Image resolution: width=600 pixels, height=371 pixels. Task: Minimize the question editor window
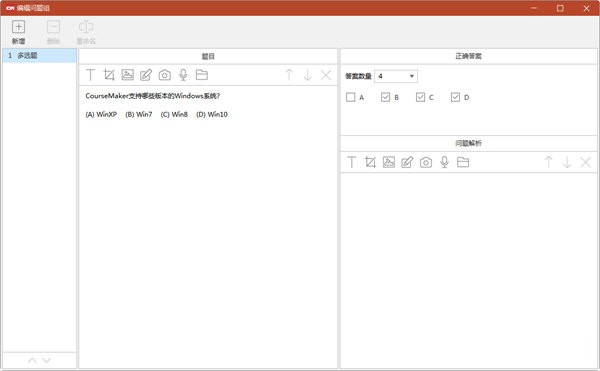point(534,8)
